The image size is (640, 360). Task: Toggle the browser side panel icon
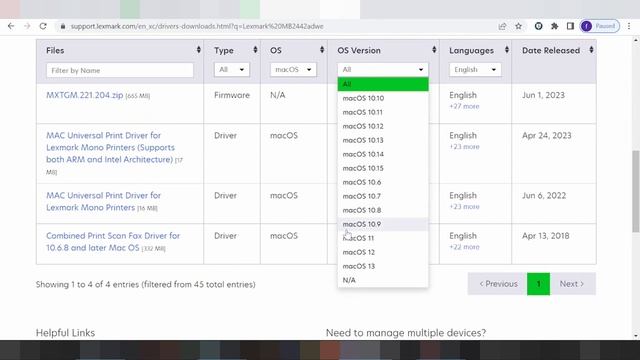[570, 26]
